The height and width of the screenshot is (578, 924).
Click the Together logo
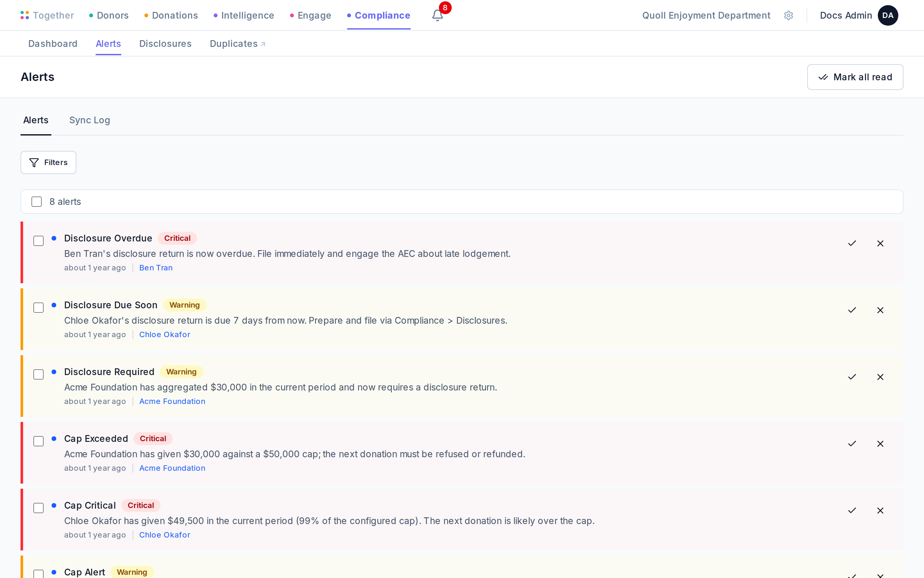(x=25, y=15)
